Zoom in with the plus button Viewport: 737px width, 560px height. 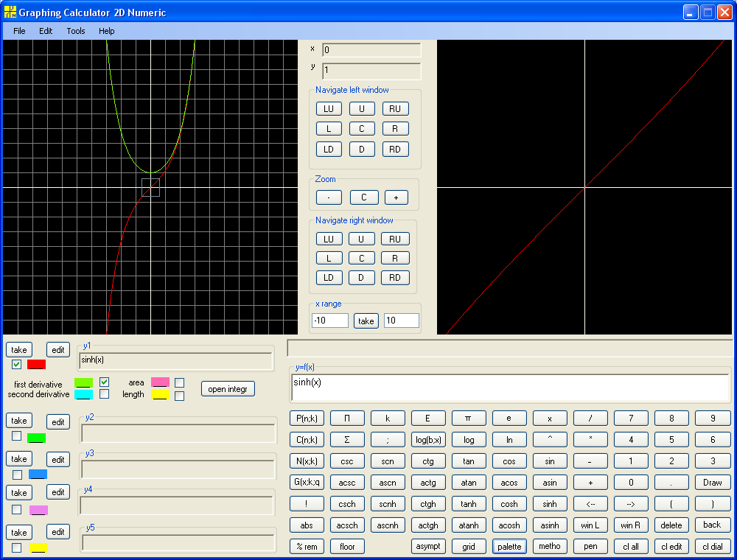coord(397,197)
